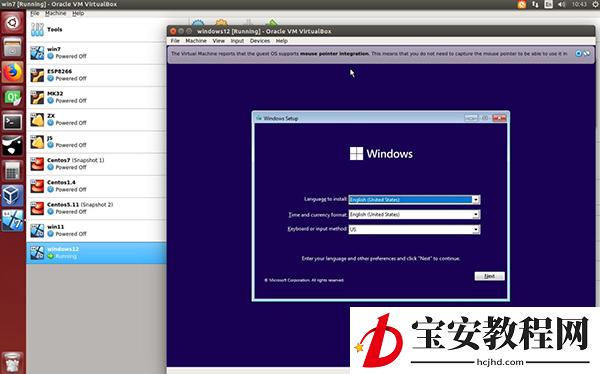The image size is (600, 374).
Task: Select the Centos7 (Snapshot 1) machine
Action: click(96, 164)
